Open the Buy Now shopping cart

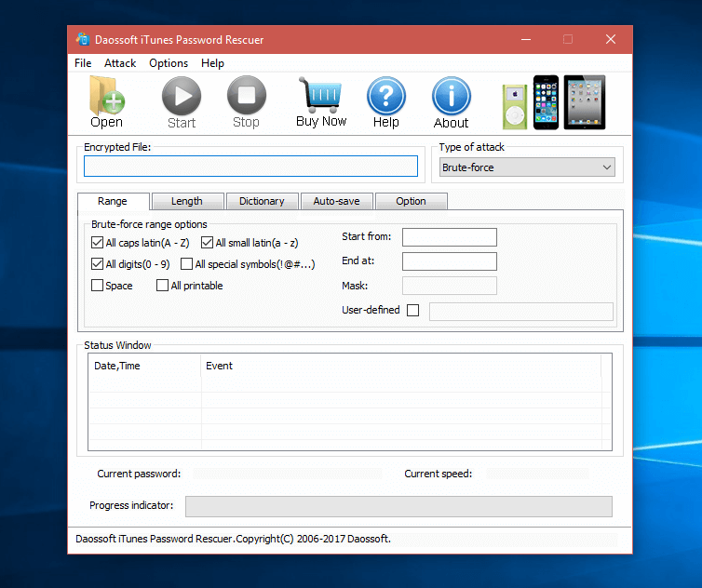tap(321, 102)
